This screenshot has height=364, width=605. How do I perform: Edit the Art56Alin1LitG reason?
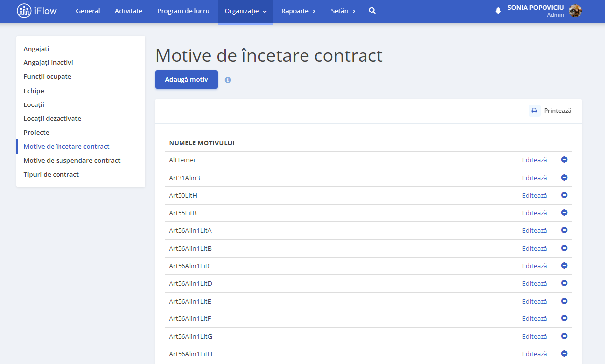point(535,336)
